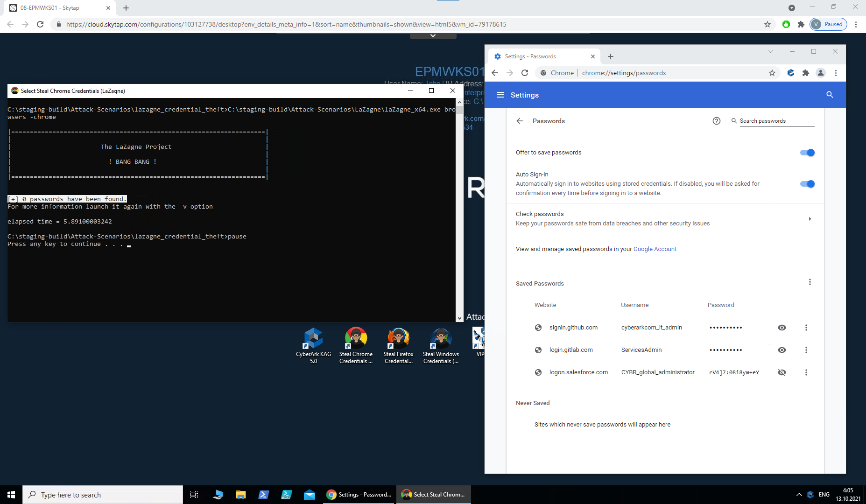Open Skytap browser three-dot menu

tap(856, 24)
